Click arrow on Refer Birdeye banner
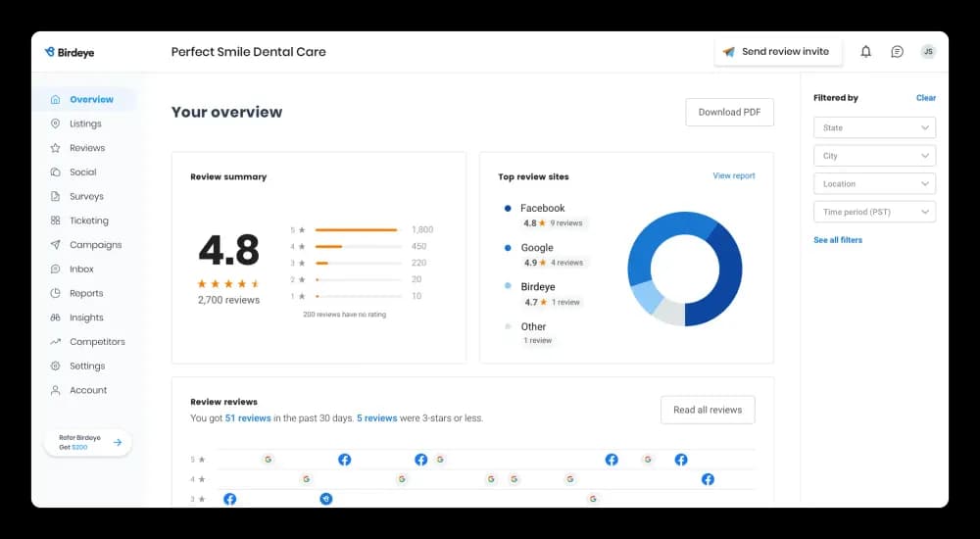Screen dimensions: 980x539 118,443
